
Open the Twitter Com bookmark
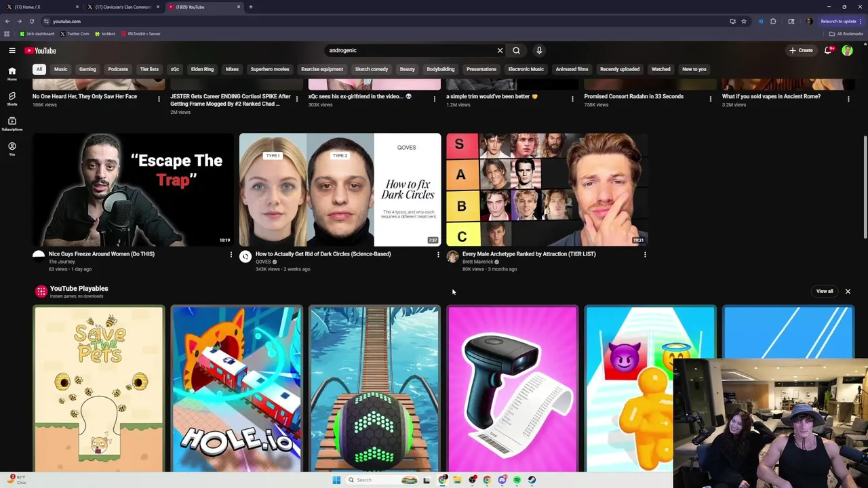tap(75, 33)
